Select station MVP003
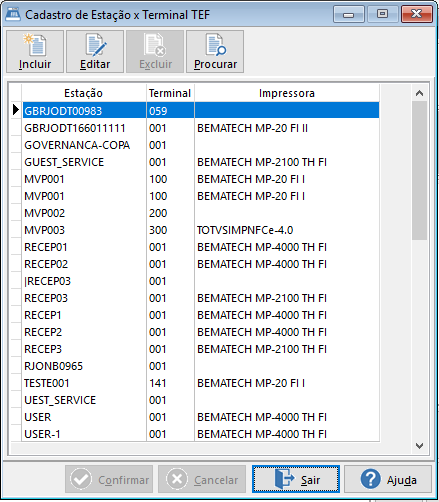Viewport: 439px width, 502px height. click(x=84, y=230)
